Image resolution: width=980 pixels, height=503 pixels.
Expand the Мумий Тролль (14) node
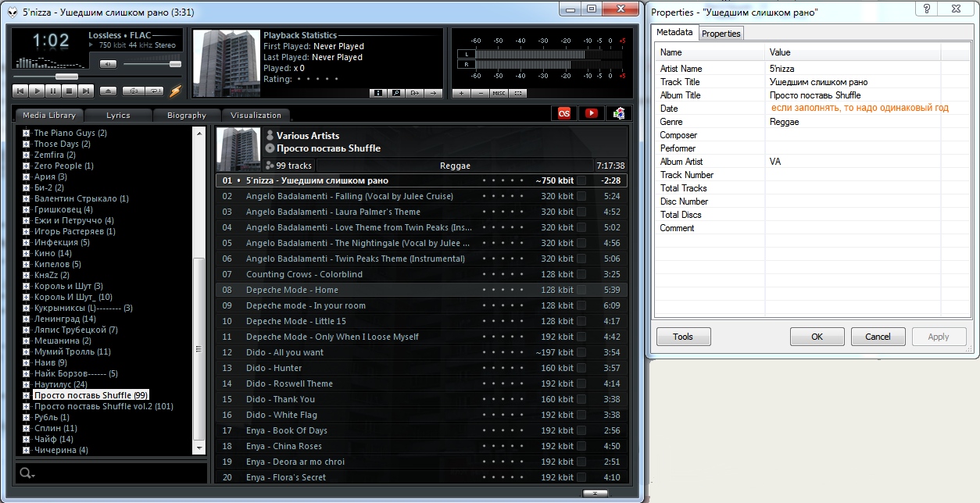(26, 351)
